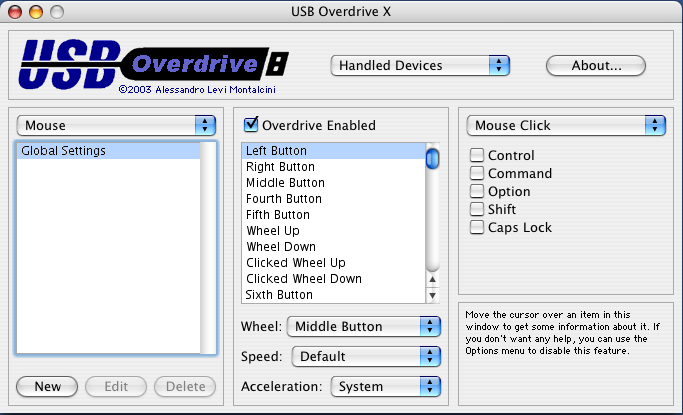
Task: Select Clicked Wheel Up in the list
Action: [333, 263]
